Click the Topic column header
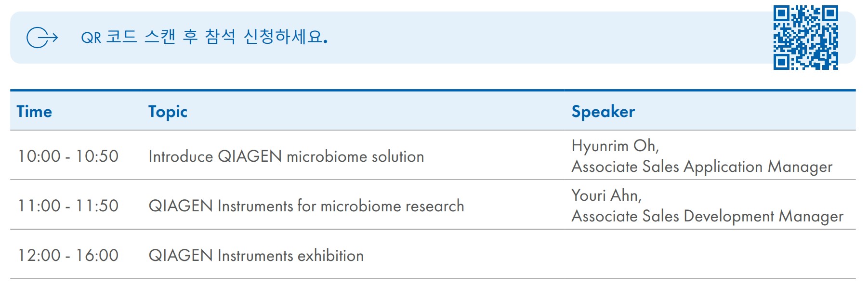This screenshot has width=868, height=284. click(x=168, y=112)
